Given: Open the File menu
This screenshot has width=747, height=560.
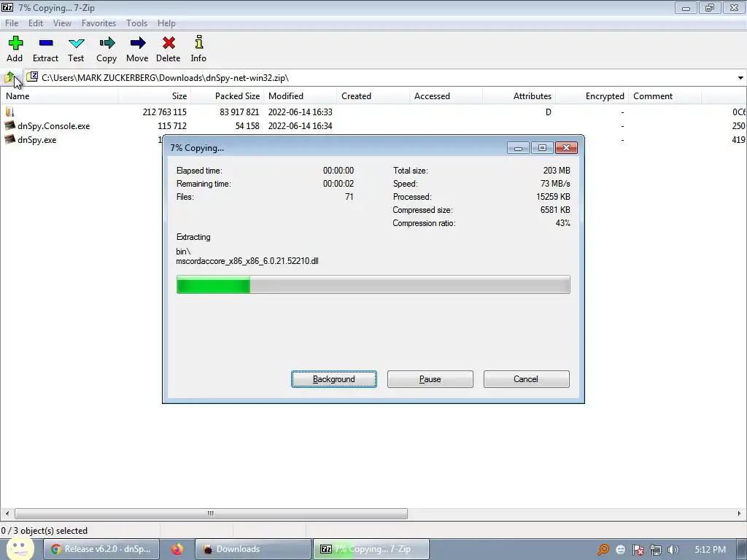Looking at the screenshot, I should click(12, 23).
